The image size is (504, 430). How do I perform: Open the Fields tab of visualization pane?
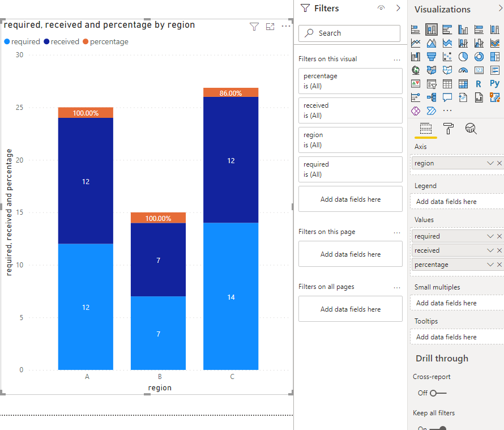[426, 129]
